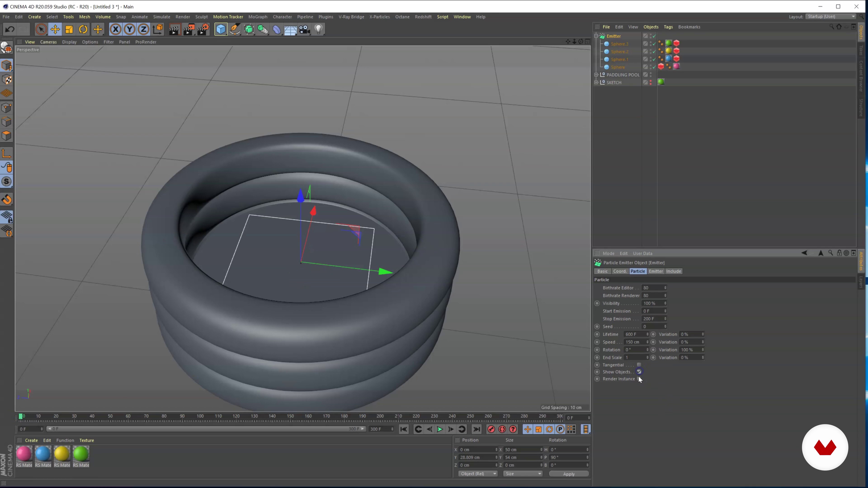This screenshot has height=488, width=868.
Task: Click the Record Active Objects button
Action: pos(491,429)
